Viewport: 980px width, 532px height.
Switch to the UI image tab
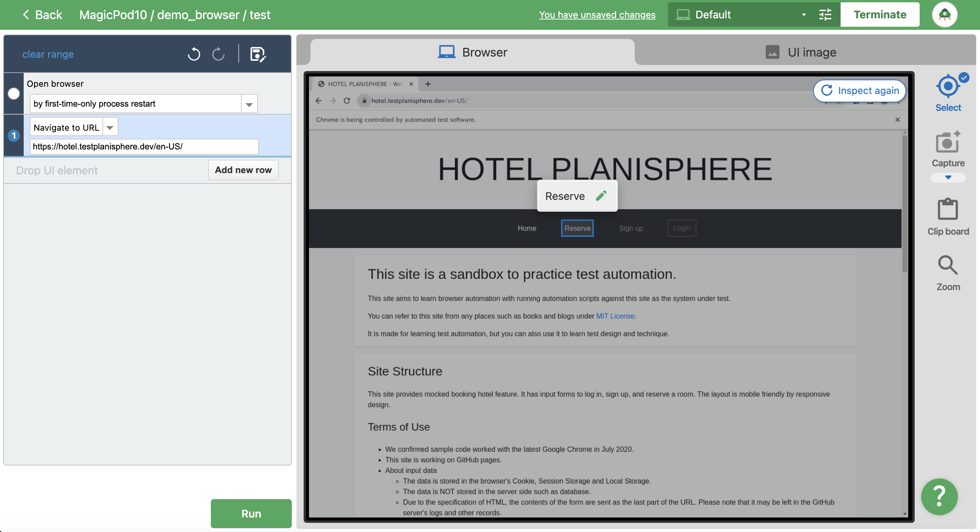[801, 52]
